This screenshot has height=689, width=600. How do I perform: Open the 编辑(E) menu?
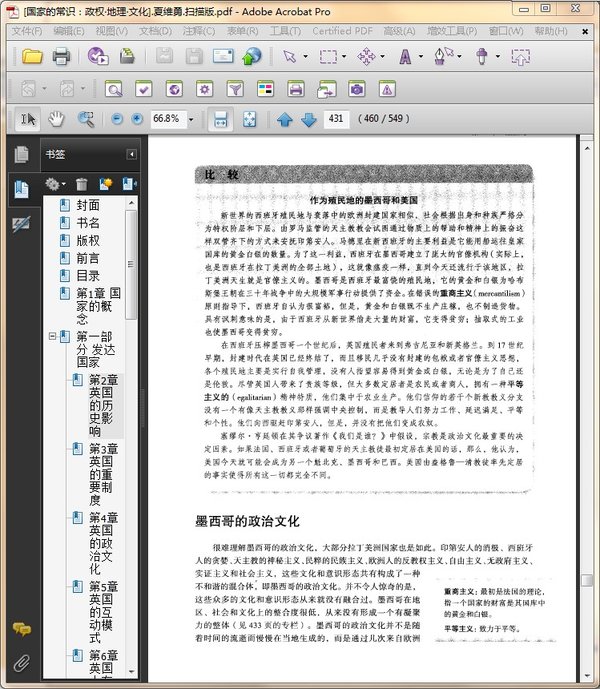click(x=69, y=31)
